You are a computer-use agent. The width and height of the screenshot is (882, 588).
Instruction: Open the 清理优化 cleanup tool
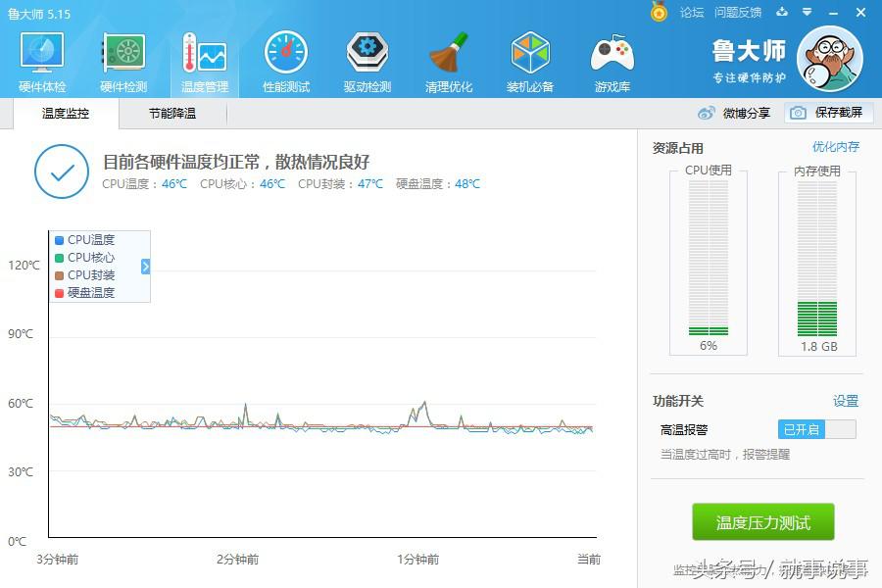(x=448, y=59)
